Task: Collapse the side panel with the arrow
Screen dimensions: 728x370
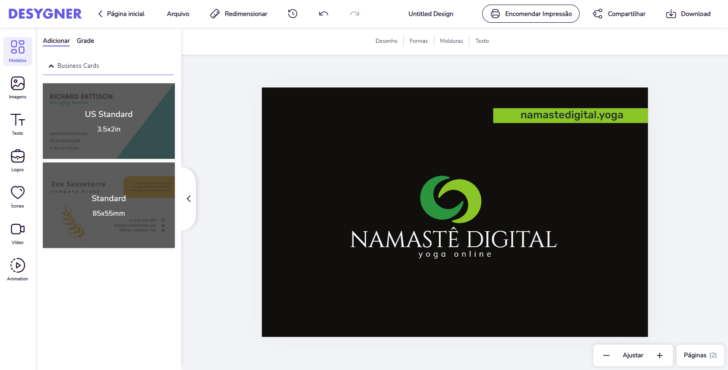Action: [x=188, y=199]
